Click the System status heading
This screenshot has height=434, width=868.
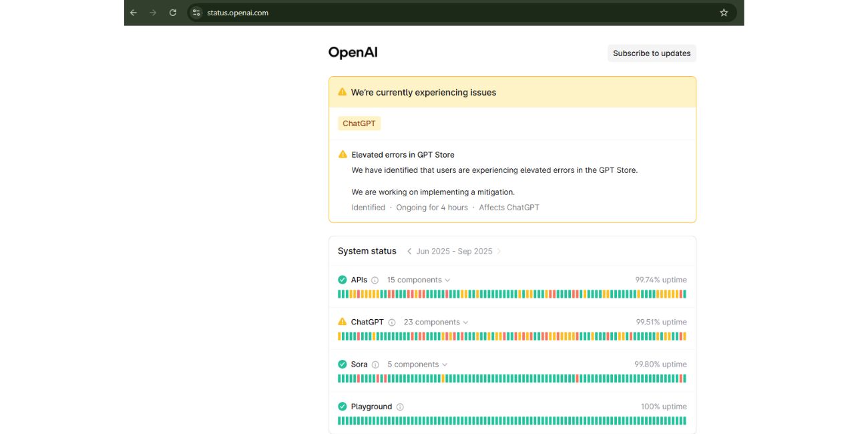pyautogui.click(x=367, y=251)
